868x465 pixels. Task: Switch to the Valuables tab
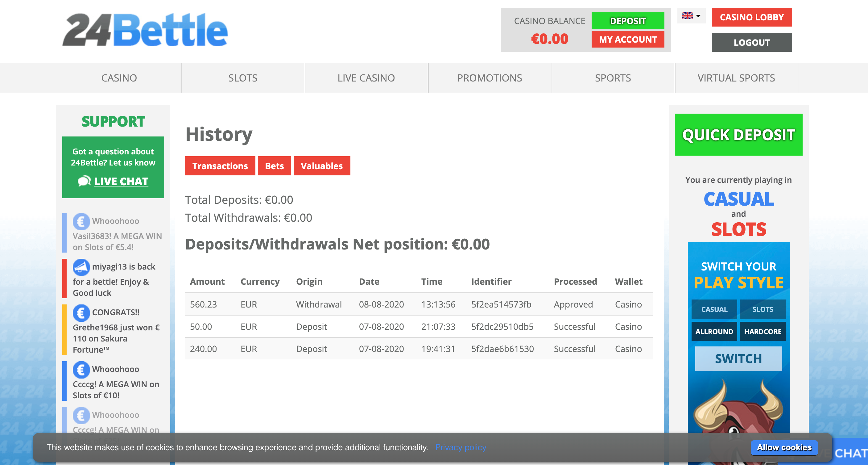coord(321,166)
